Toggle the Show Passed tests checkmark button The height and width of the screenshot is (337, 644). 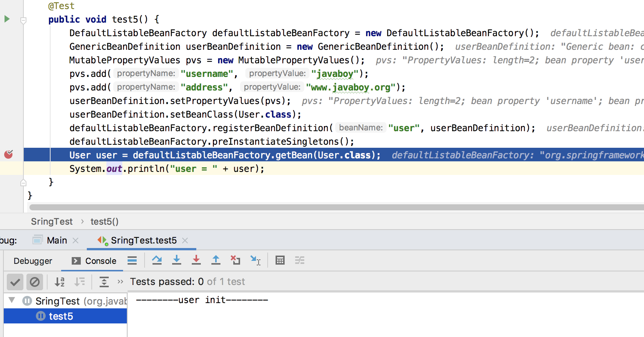click(x=15, y=282)
